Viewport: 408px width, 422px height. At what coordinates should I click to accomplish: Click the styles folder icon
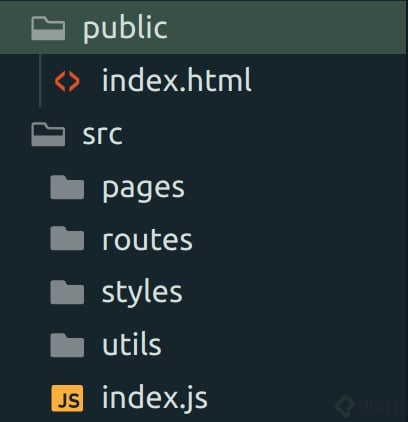click(67, 292)
